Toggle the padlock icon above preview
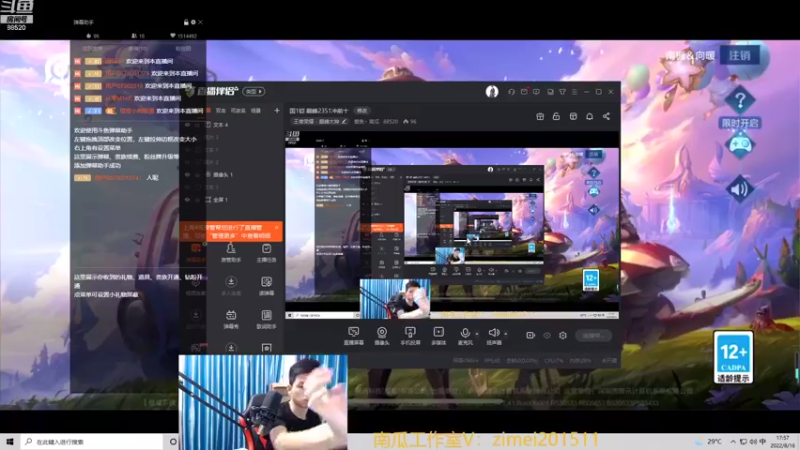 tap(556, 116)
